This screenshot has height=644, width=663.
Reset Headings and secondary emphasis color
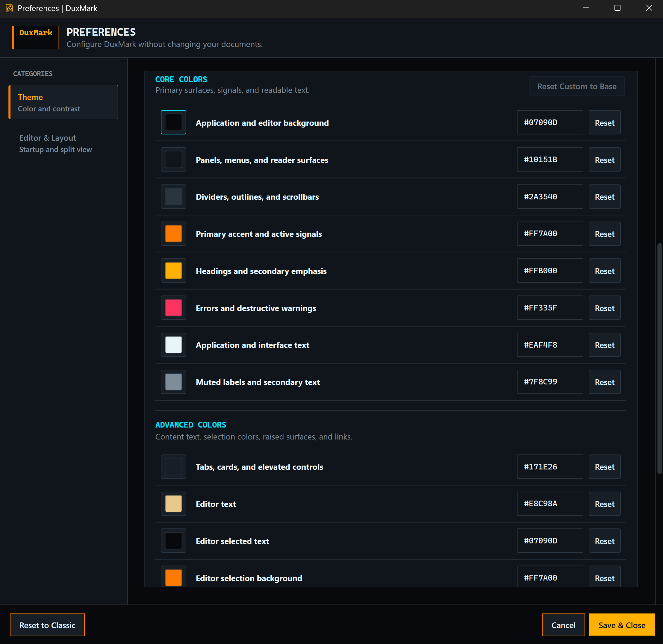point(605,271)
